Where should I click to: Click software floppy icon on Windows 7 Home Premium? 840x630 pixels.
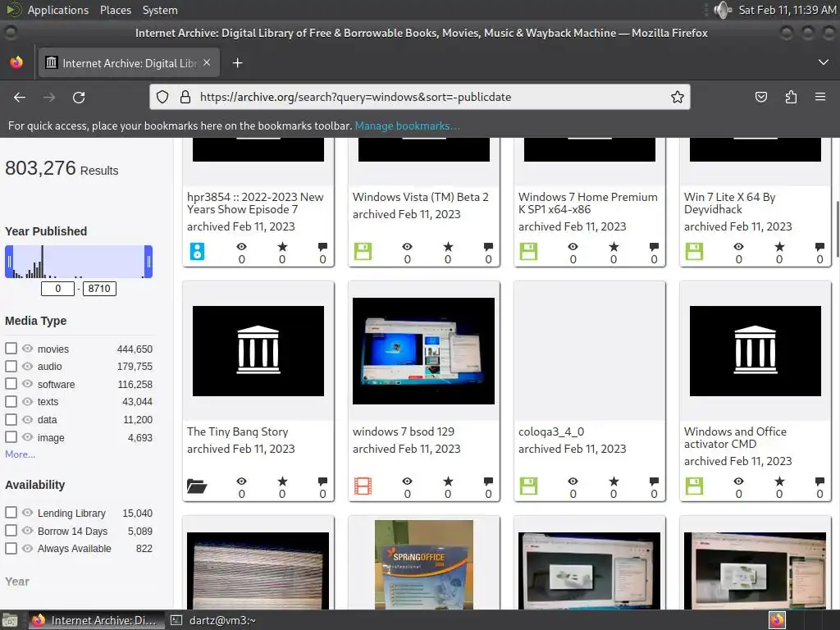(x=528, y=251)
